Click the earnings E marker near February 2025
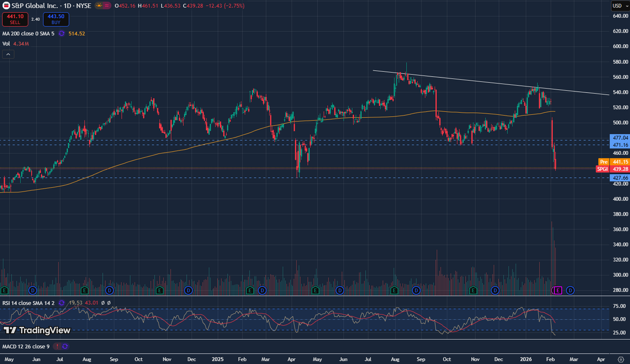This screenshot has width=630, height=364. tap(249, 290)
